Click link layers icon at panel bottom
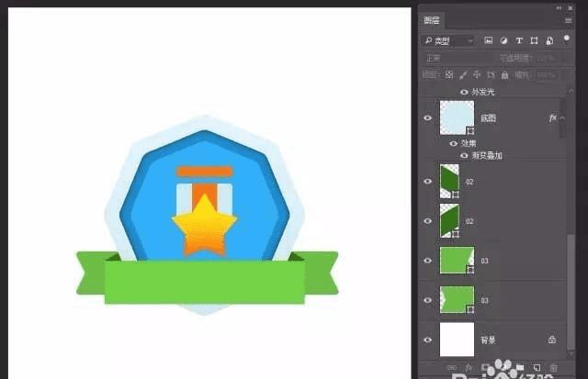Viewport: 588px width, 379px height. click(452, 368)
